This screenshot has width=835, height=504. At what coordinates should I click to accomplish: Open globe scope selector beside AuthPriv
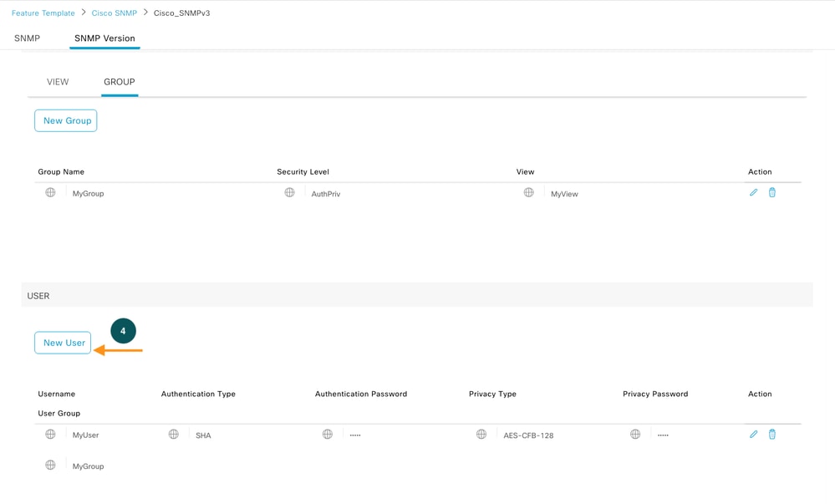290,192
